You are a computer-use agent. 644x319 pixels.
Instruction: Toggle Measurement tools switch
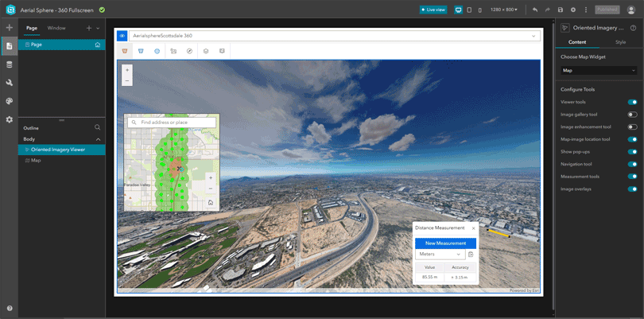point(632,177)
